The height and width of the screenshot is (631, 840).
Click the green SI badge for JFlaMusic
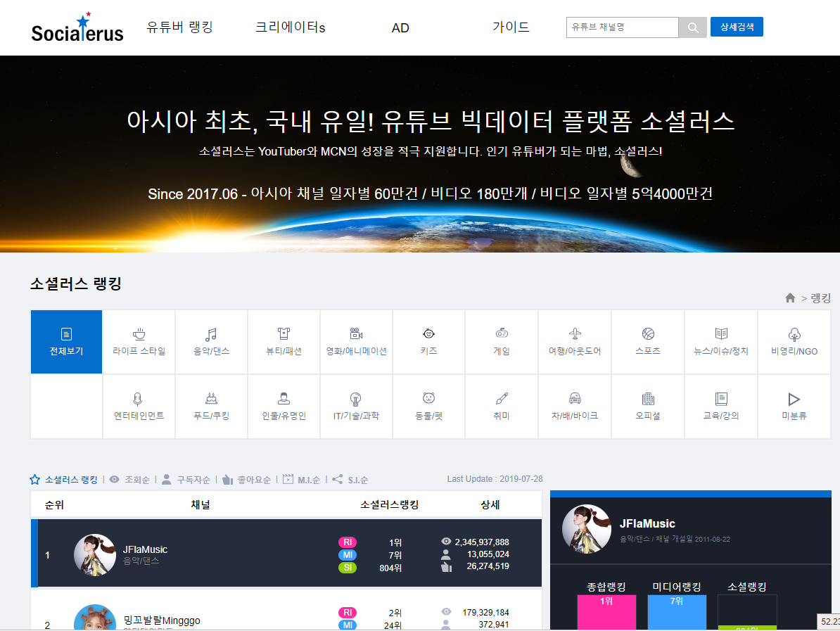tap(347, 568)
